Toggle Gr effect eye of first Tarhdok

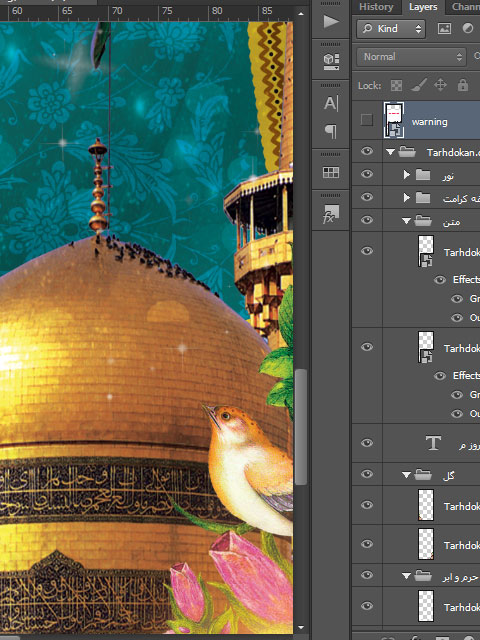[x=457, y=299]
